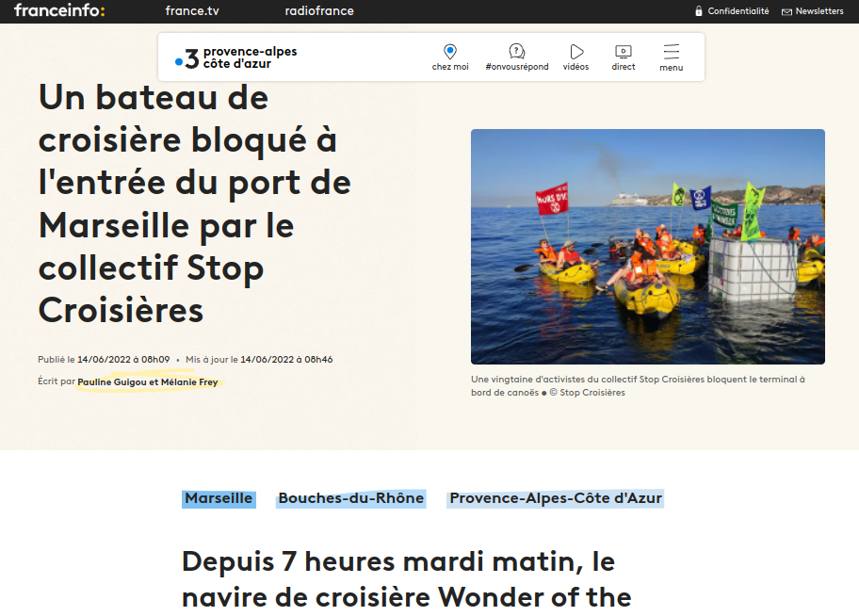Open the direct live TV icon

pyautogui.click(x=623, y=52)
